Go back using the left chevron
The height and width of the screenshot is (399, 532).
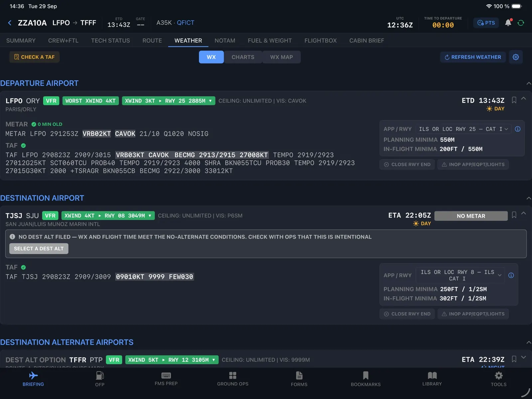(x=10, y=23)
